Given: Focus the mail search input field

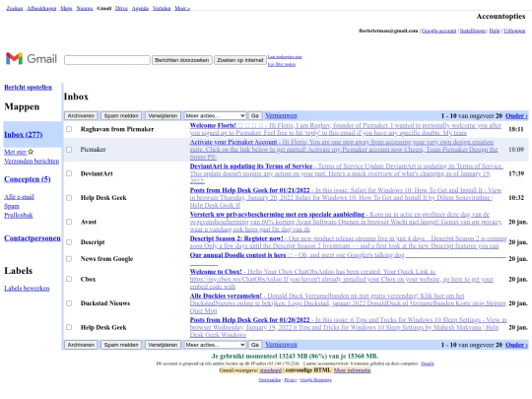Looking at the screenshot, I should click(106, 60).
